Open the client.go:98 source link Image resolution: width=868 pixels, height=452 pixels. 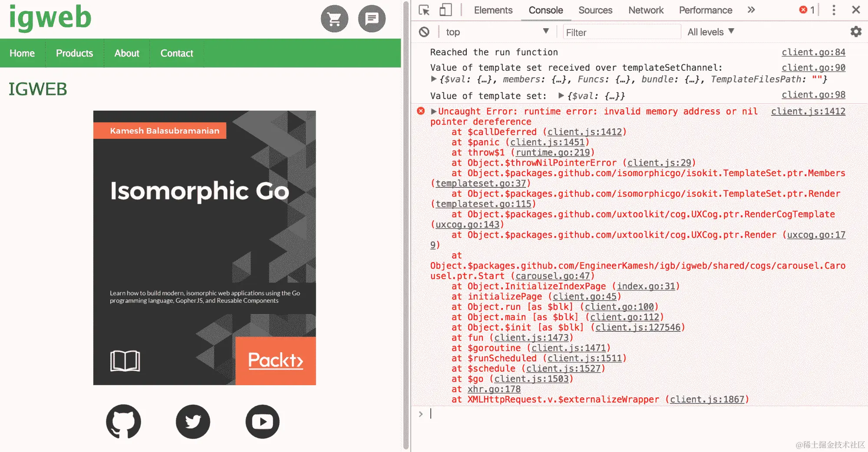pyautogui.click(x=813, y=95)
